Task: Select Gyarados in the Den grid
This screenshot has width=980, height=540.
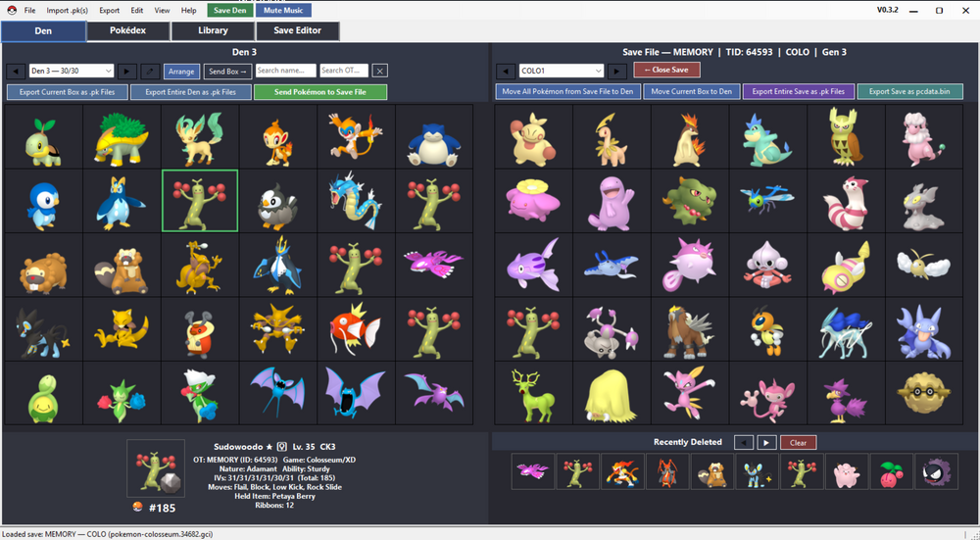Action: click(x=357, y=201)
